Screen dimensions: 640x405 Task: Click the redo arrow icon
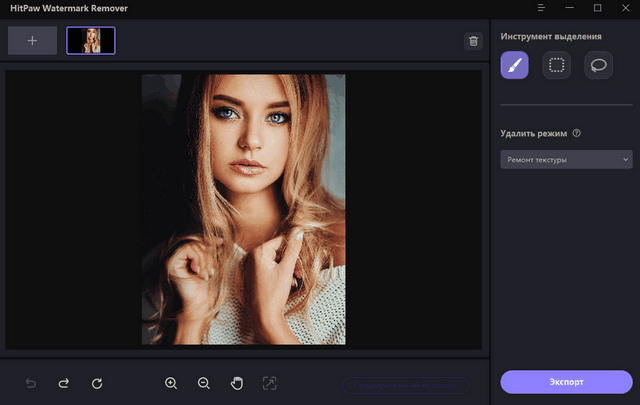click(x=63, y=383)
